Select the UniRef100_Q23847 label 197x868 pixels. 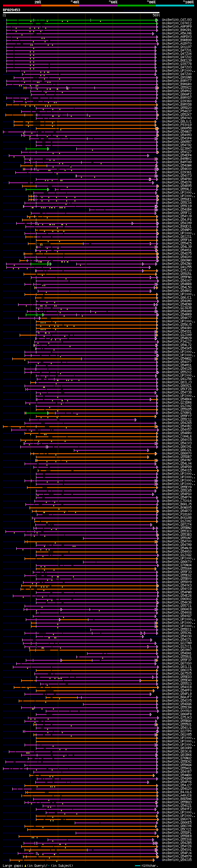[x=177, y=149]
